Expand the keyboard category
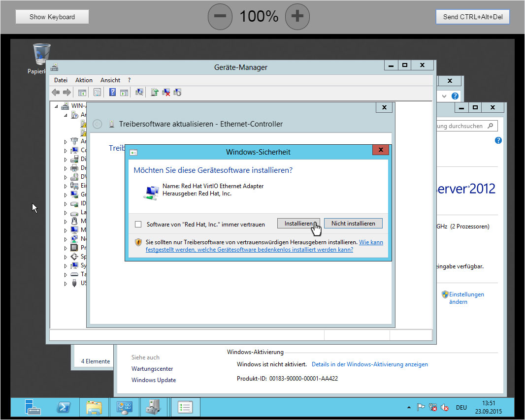Viewport: 525px width, 420px height. pos(66,274)
